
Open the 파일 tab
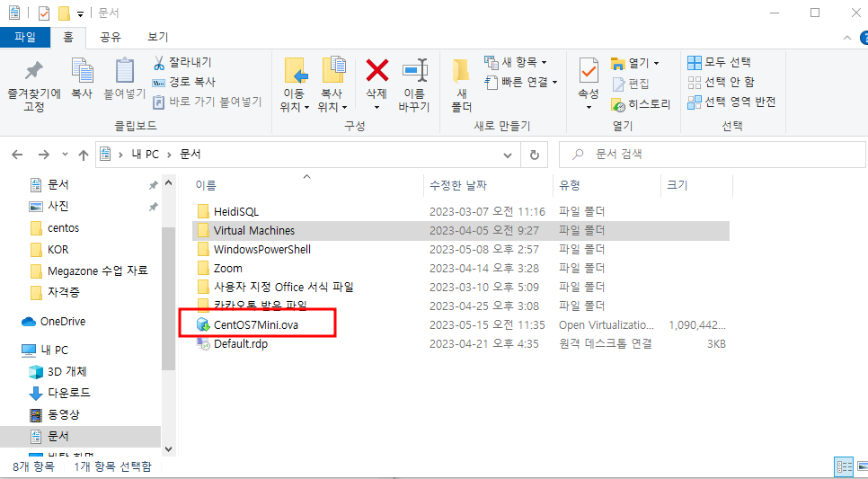point(25,37)
